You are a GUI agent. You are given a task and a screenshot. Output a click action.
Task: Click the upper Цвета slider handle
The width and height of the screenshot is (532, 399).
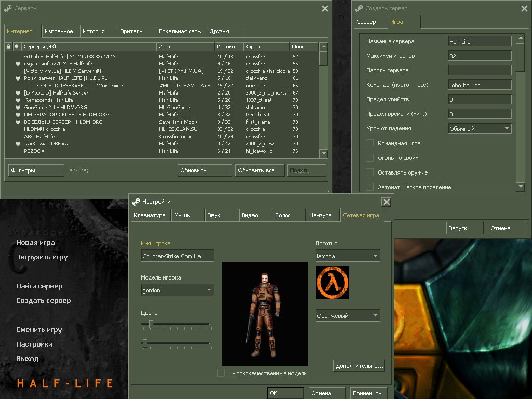tap(150, 324)
